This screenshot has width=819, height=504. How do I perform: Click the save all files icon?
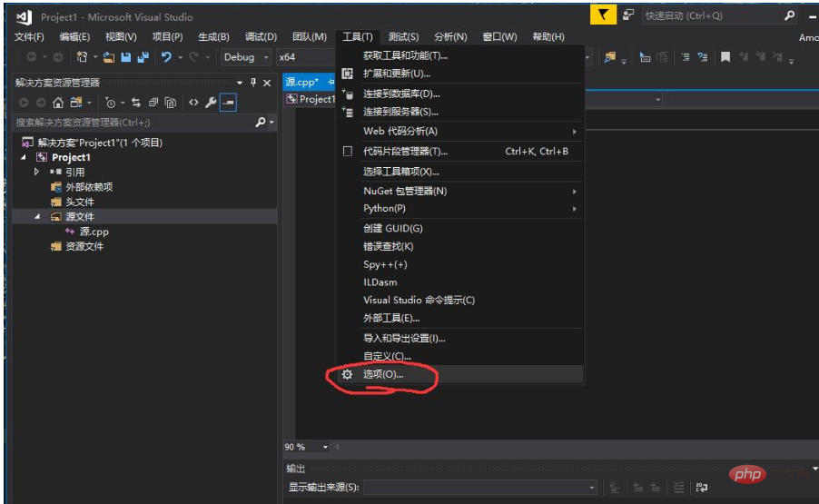(x=143, y=57)
